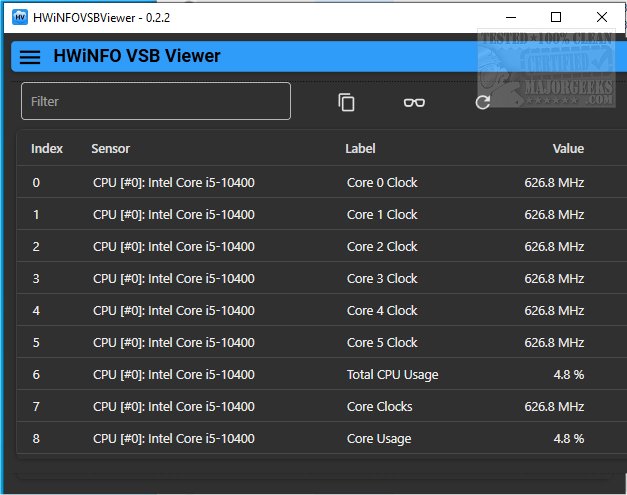This screenshot has height=495, width=627.
Task: Click the glasses view icon
Action: point(414,103)
